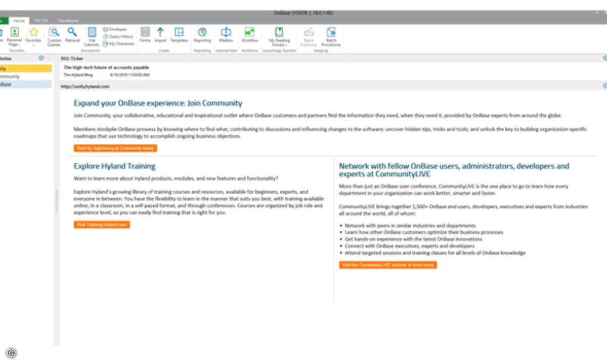Switch to the Translations ribbon tab

(67, 21)
